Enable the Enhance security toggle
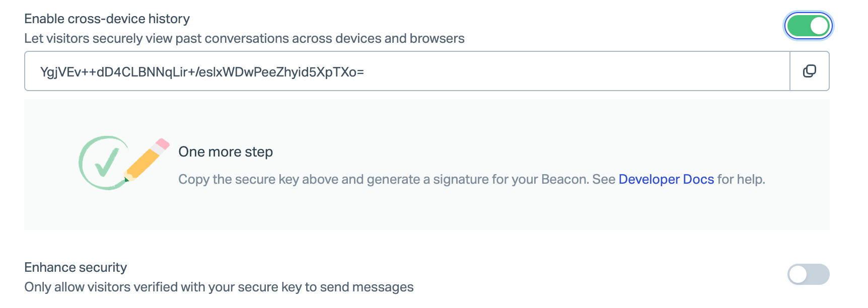The width and height of the screenshot is (868, 308). pyautogui.click(x=808, y=274)
